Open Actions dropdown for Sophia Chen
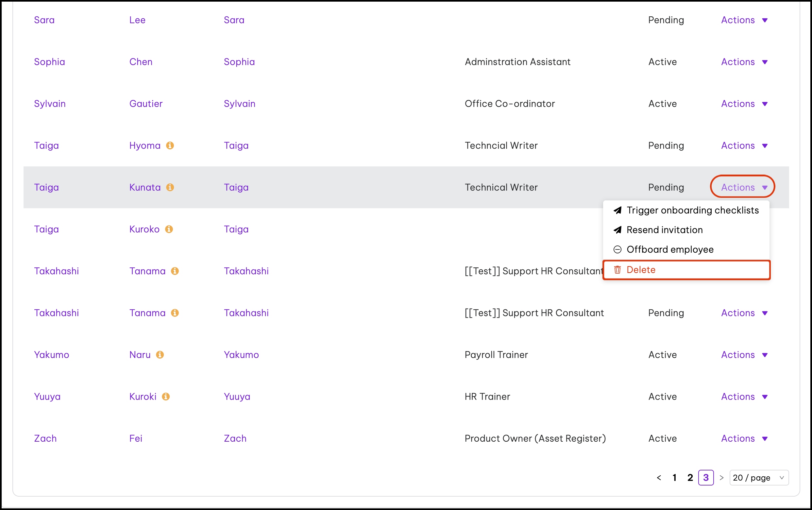The image size is (812, 510). pos(744,62)
